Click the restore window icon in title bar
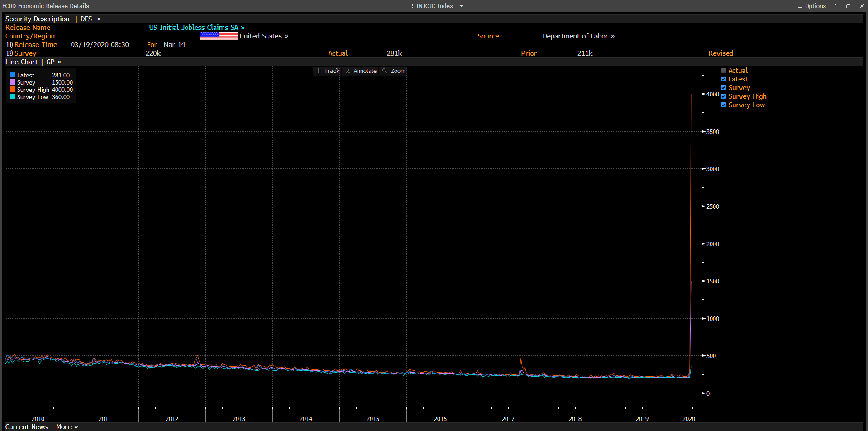 [848, 6]
